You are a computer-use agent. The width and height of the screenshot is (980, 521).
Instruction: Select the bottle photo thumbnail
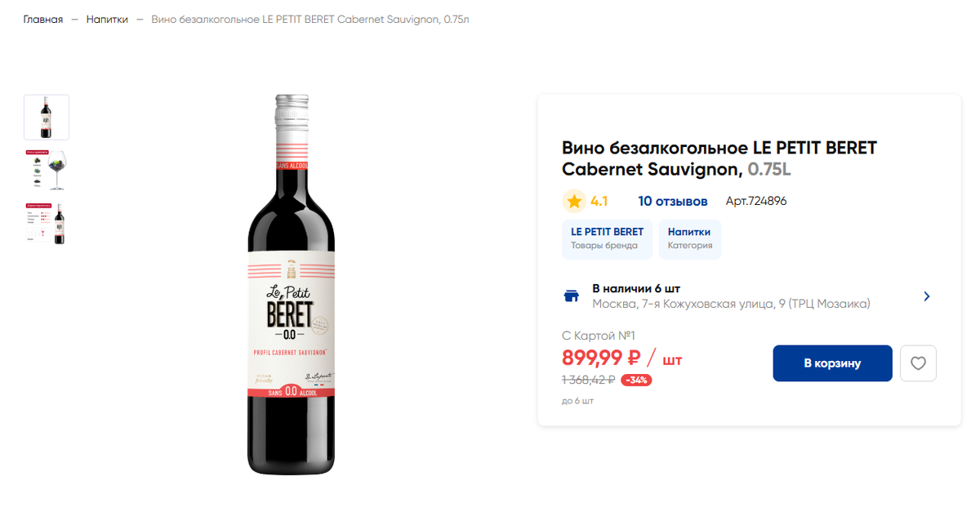47,117
